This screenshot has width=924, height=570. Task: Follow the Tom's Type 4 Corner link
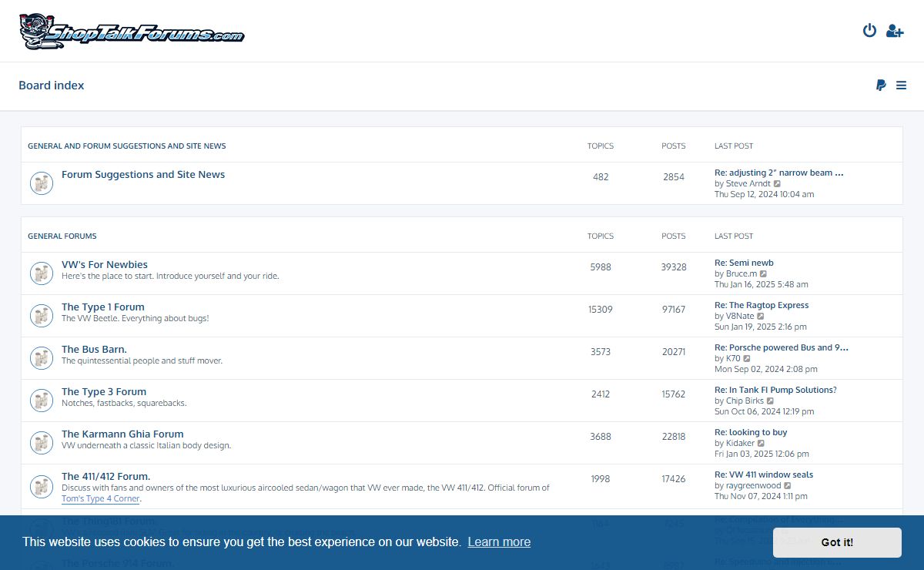101,499
